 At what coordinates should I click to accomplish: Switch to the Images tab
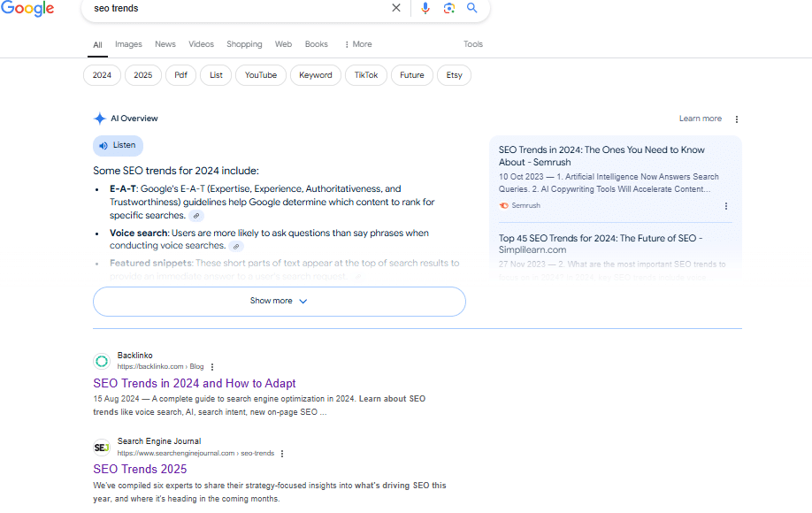click(x=128, y=44)
